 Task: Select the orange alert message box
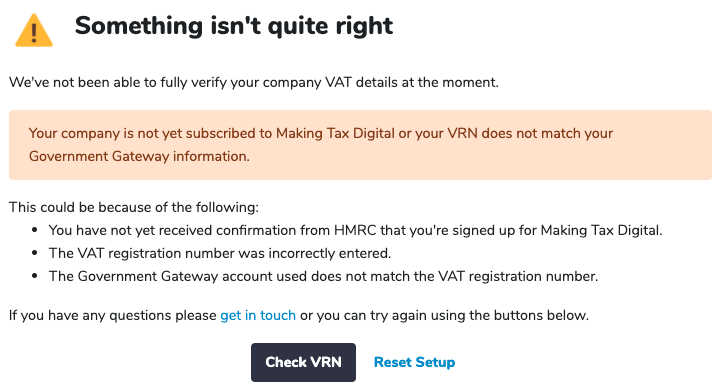[360, 145]
